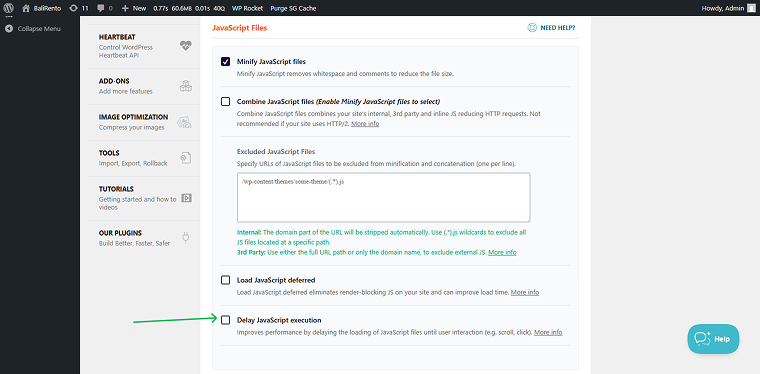The width and height of the screenshot is (760, 374).
Task: Click the Image Optimization pictures icon
Action: (184, 122)
